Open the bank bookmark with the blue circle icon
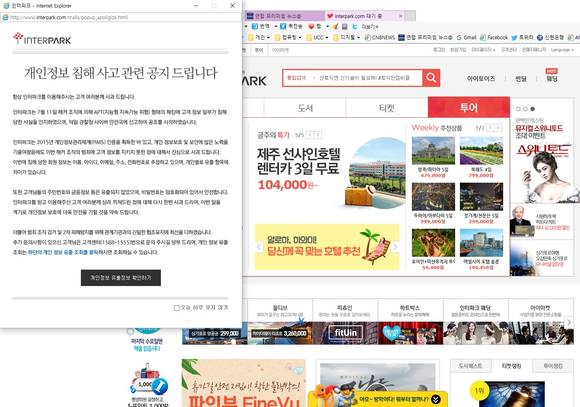The height and width of the screenshot is (407, 580). tap(550, 37)
